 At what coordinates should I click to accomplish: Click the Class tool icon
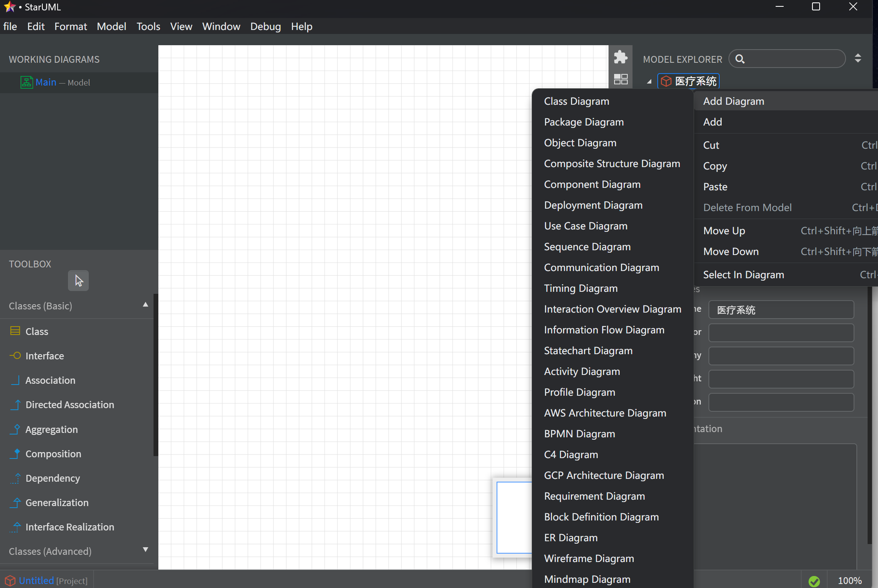[x=15, y=331]
